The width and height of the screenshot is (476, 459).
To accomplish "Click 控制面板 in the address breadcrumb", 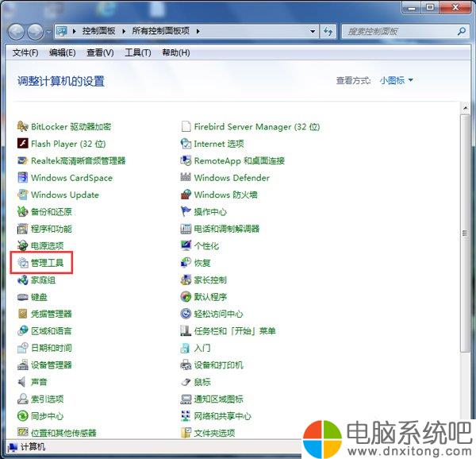I will [x=99, y=31].
